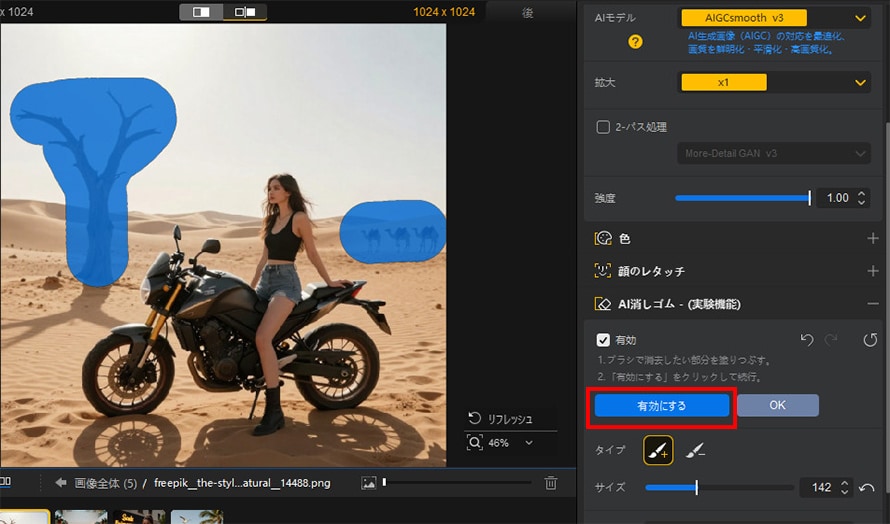
Task: Uncheck the 有効 checkbox
Action: tap(603, 340)
